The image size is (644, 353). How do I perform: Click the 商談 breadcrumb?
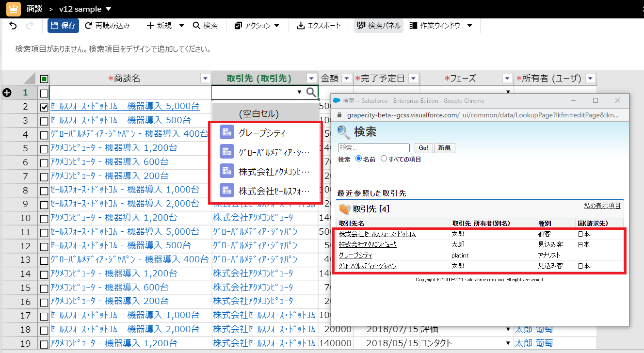pyautogui.click(x=35, y=9)
